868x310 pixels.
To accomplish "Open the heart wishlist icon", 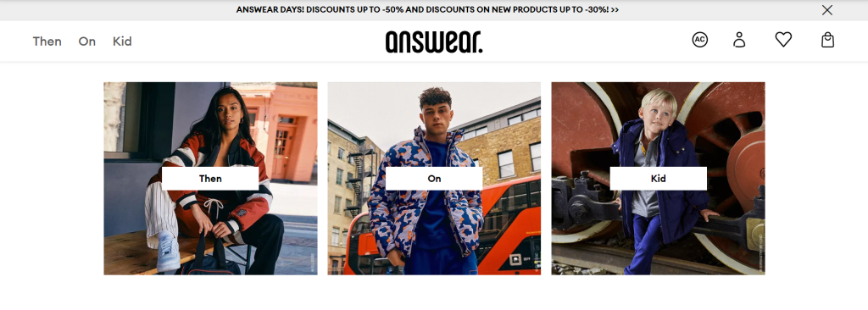I will tap(783, 39).
